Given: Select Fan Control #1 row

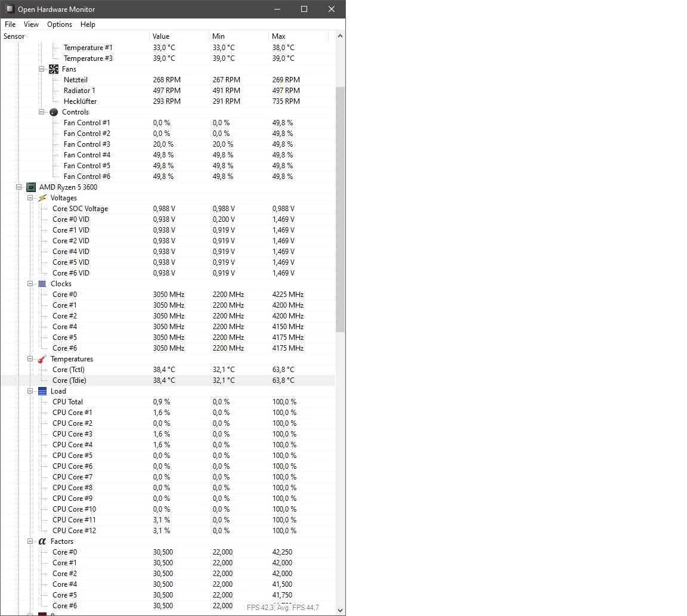Looking at the screenshot, I should (168, 123).
